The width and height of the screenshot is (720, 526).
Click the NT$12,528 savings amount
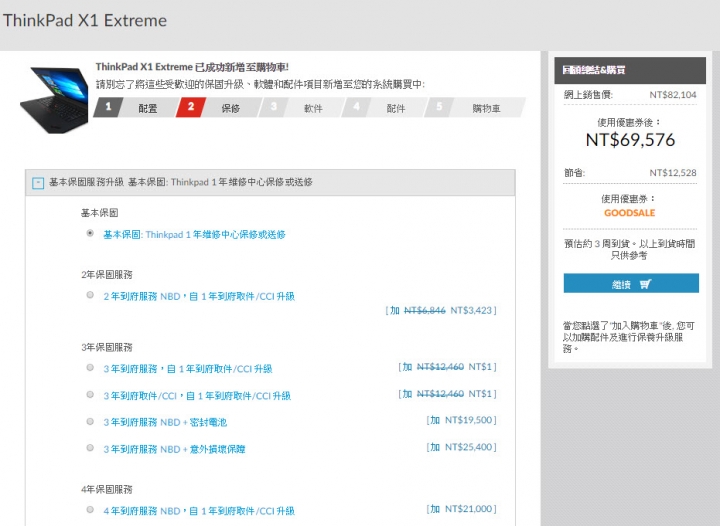673,173
